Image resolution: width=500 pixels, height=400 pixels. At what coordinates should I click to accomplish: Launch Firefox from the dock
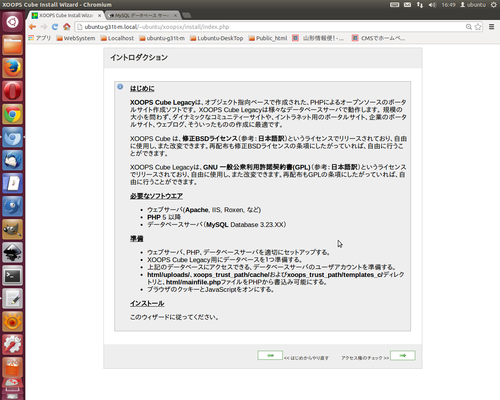click(12, 68)
